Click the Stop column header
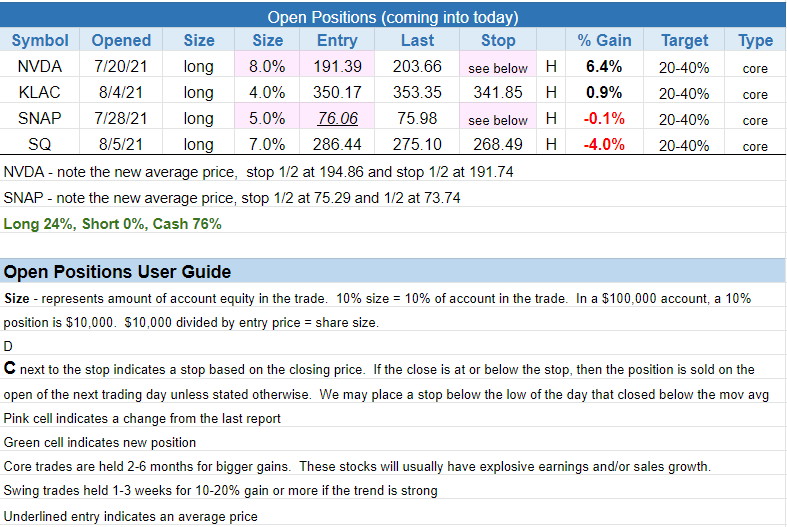This screenshot has width=787, height=527. point(498,40)
